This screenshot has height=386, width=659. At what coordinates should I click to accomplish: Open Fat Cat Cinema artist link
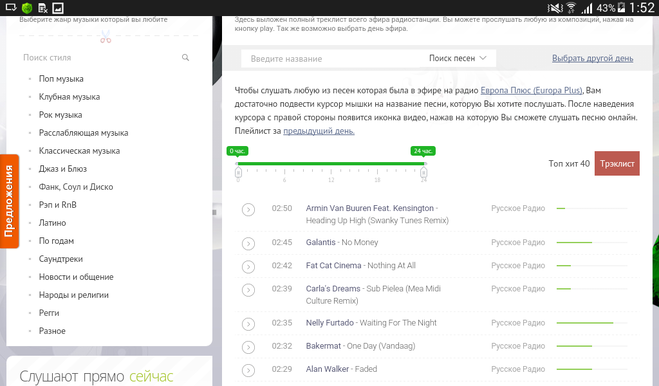coord(334,265)
